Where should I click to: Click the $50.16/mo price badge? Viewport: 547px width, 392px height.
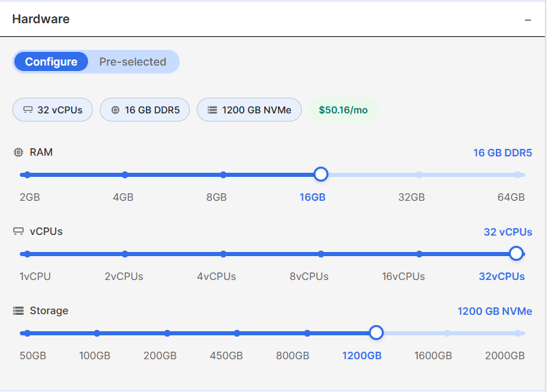tap(343, 110)
